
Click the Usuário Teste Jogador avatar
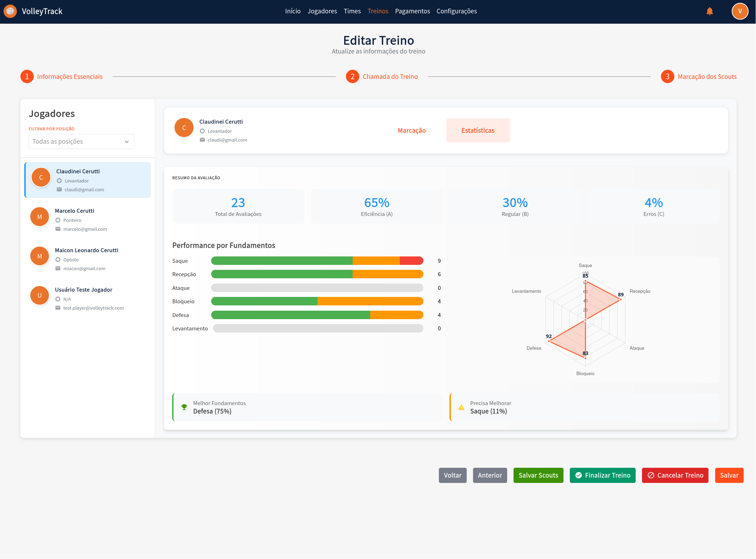[40, 296]
